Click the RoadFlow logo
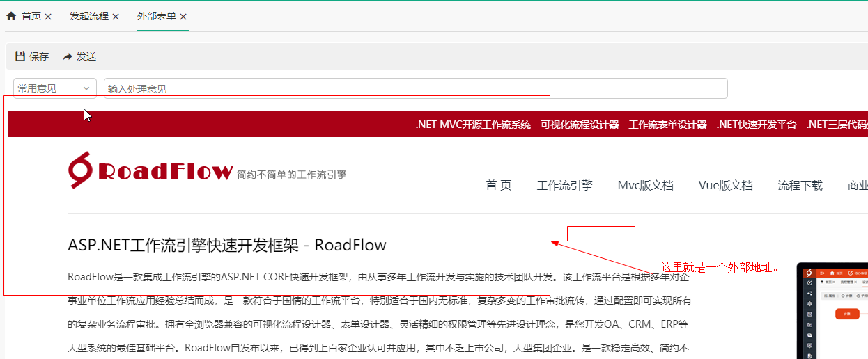 pos(150,170)
